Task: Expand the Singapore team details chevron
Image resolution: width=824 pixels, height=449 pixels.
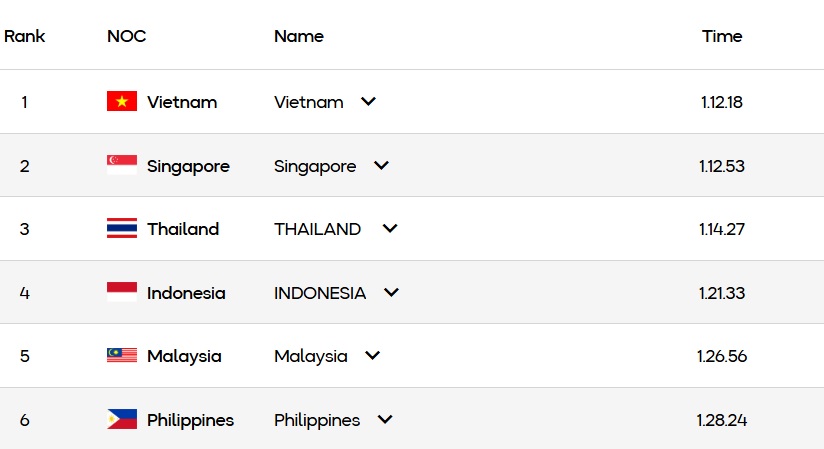Action: point(381,166)
